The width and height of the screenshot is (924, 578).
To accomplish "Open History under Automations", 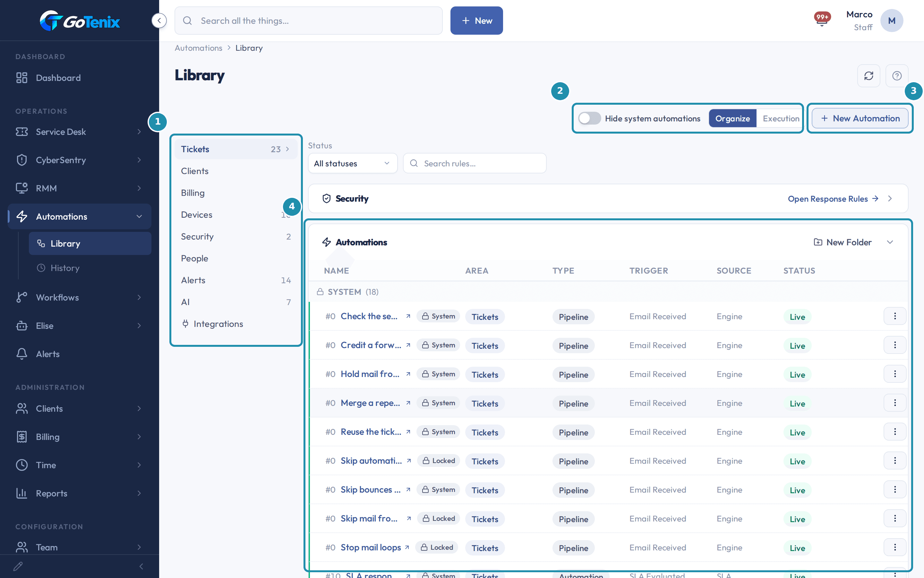I will click(x=90, y=268).
